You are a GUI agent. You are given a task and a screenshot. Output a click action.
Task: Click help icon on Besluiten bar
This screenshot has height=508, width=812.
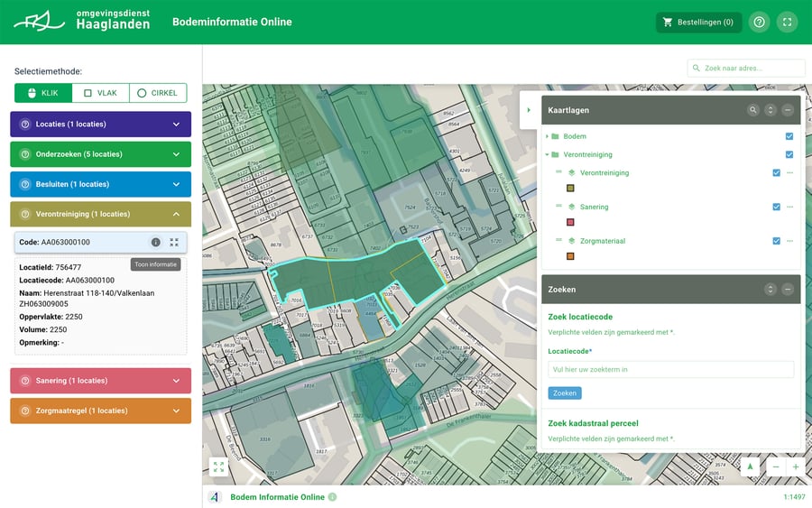pyautogui.click(x=25, y=184)
